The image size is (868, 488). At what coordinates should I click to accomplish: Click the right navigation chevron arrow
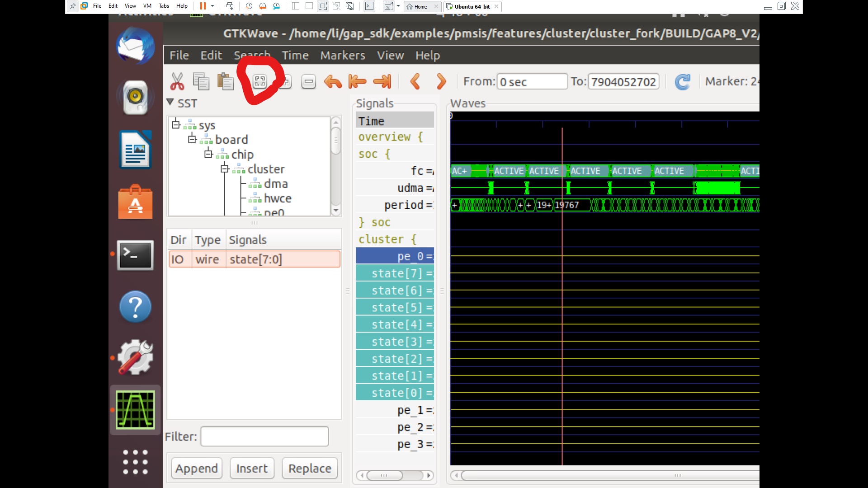[x=441, y=81]
